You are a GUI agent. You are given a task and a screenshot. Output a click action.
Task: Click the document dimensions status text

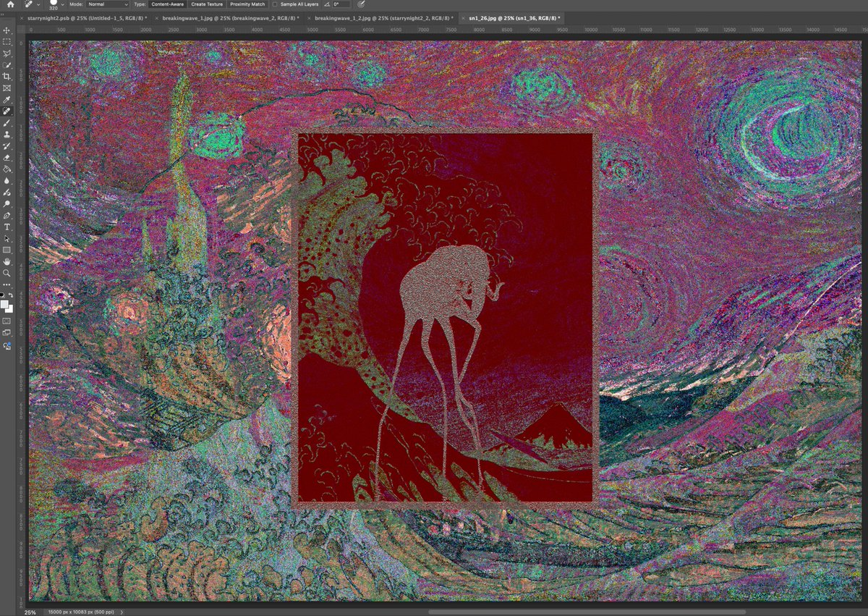[80, 612]
